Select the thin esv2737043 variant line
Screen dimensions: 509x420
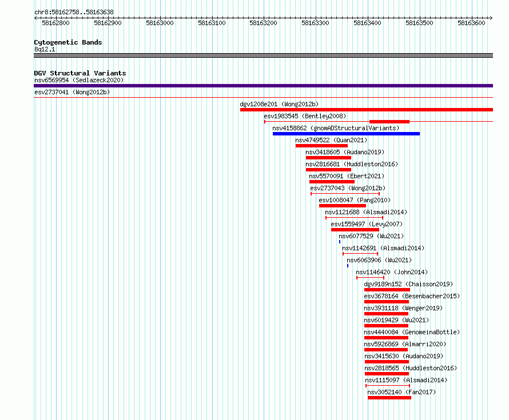345,194
